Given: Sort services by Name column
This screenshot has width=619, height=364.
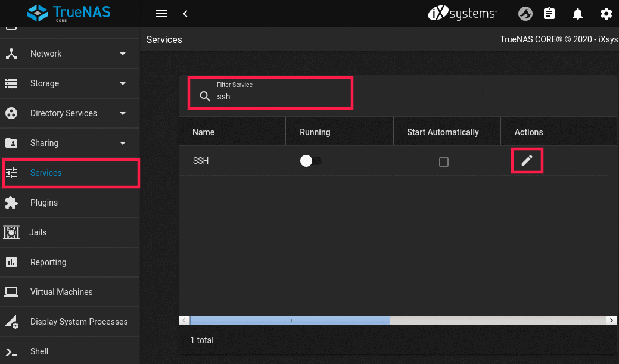Looking at the screenshot, I should [204, 132].
